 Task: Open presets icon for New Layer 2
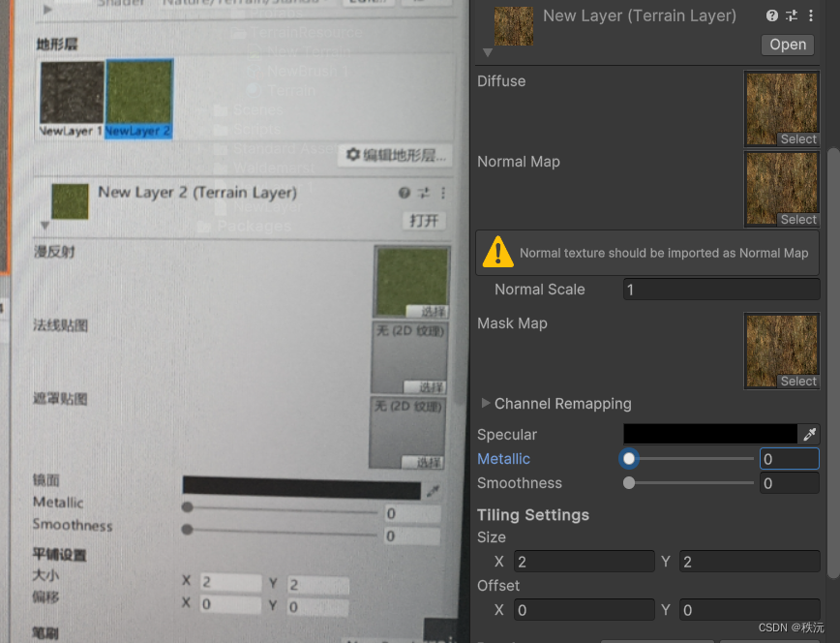[424, 193]
